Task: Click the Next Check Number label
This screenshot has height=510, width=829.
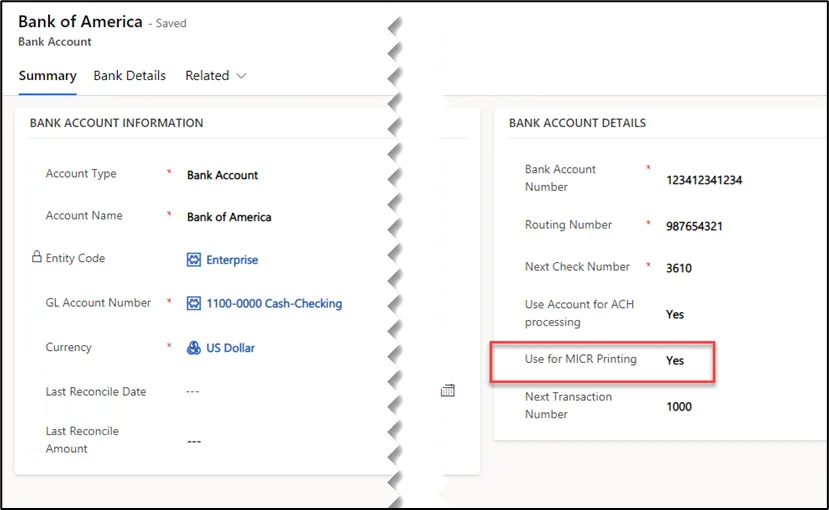Action: pos(577,266)
